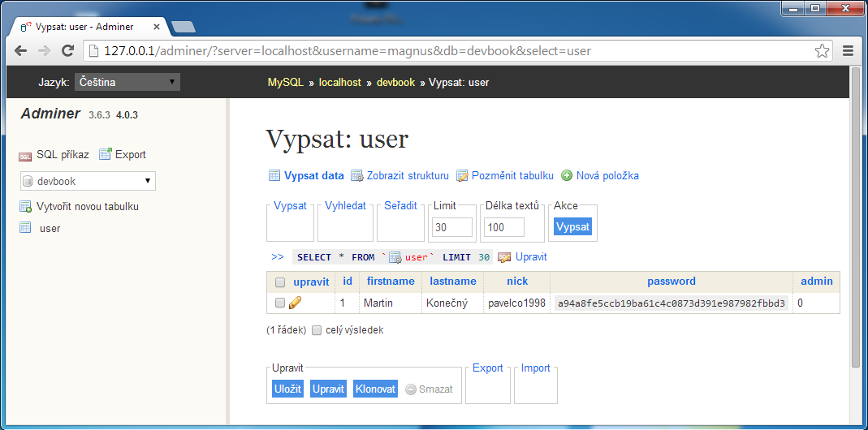
Task: Click the cell containing pavelco1998
Action: 517,303
